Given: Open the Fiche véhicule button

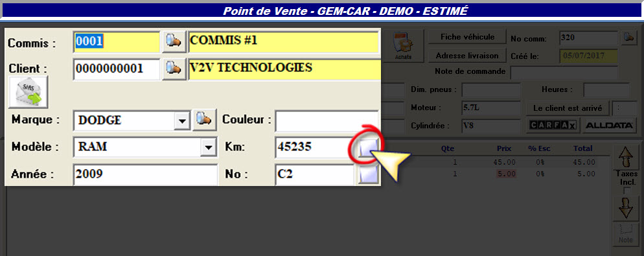Looking at the screenshot, I should click(x=467, y=37).
